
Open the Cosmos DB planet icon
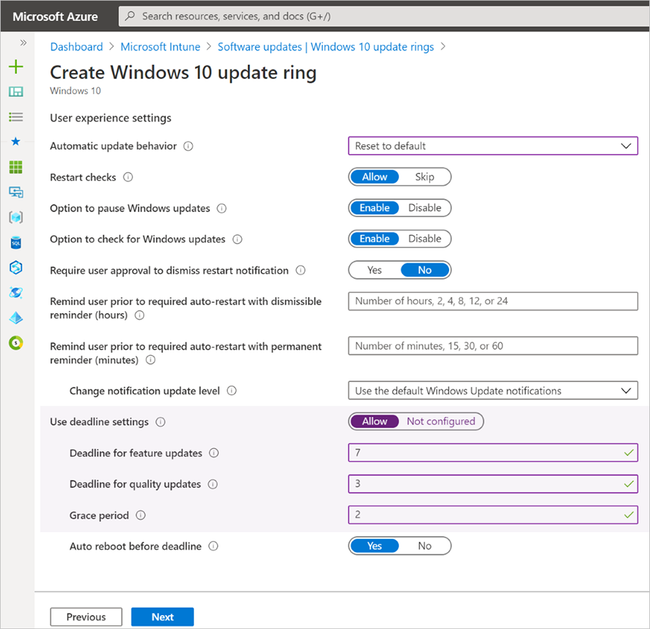[16, 293]
